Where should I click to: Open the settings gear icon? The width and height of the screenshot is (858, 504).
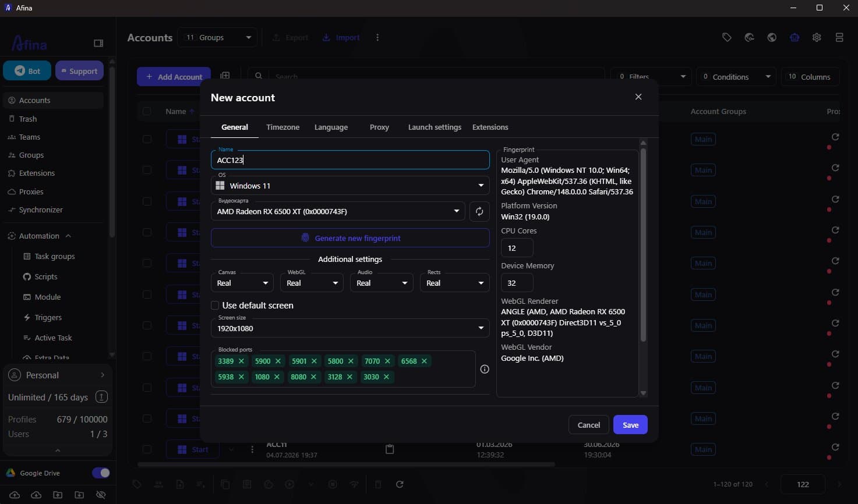pos(817,37)
